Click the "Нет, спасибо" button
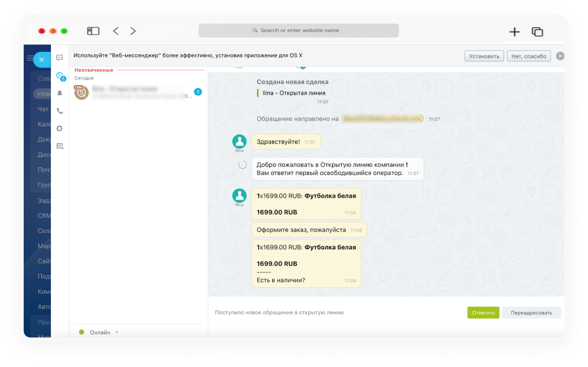Image resolution: width=588 pixels, height=367 pixels. click(529, 56)
